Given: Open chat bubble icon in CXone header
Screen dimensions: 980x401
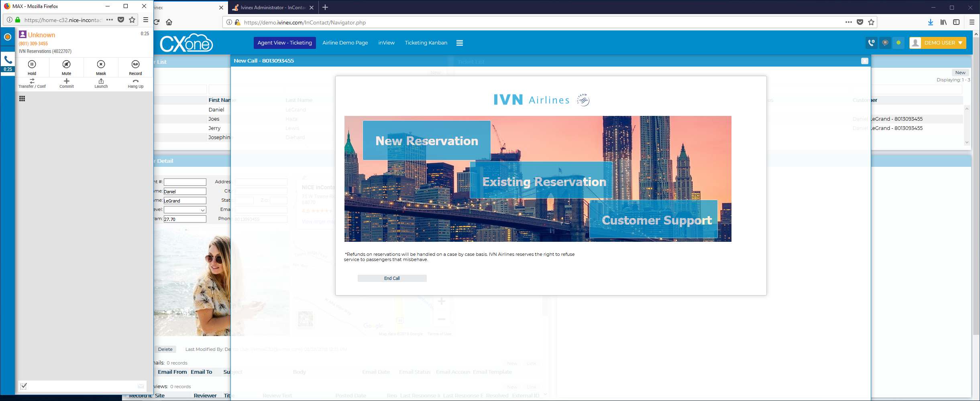Looking at the screenshot, I should click(885, 43).
